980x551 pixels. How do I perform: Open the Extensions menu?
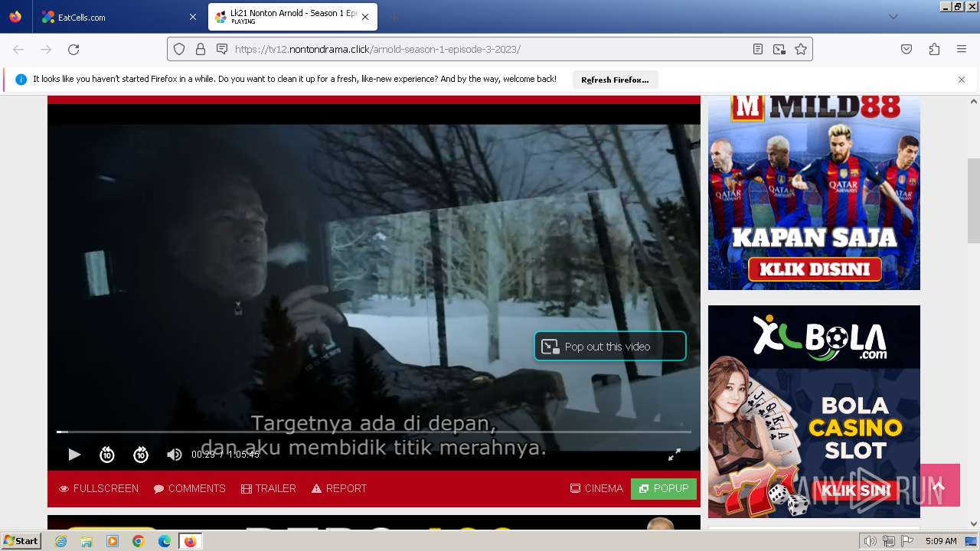point(934,49)
